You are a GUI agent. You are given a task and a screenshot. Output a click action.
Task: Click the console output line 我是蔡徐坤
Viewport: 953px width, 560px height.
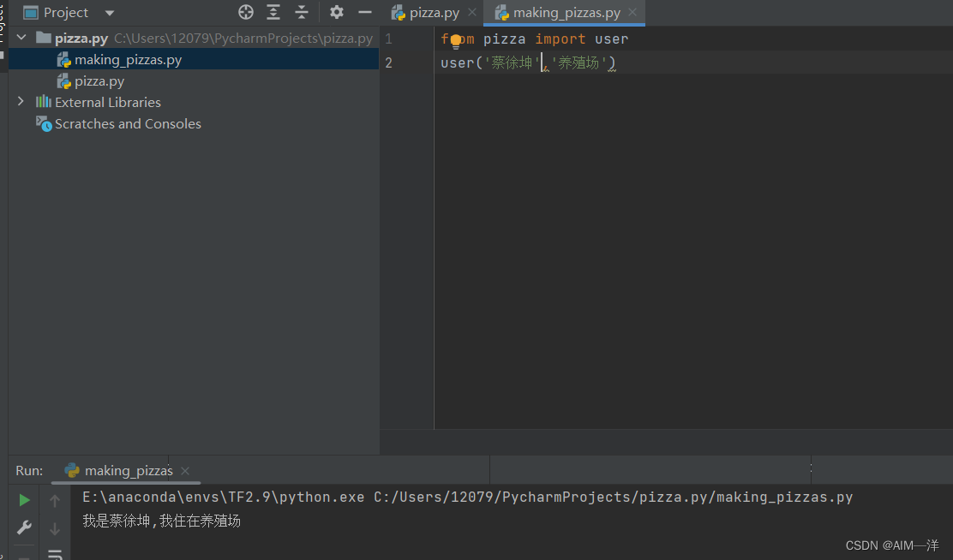pyautogui.click(x=162, y=521)
